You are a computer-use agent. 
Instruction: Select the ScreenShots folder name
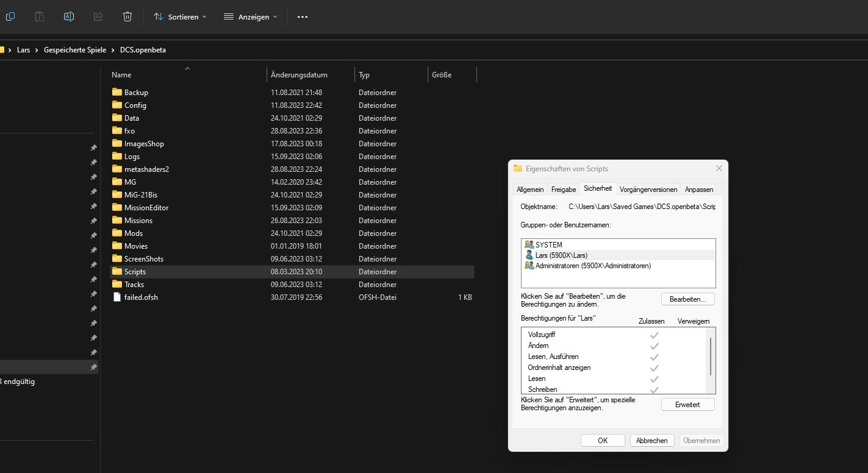144,258
